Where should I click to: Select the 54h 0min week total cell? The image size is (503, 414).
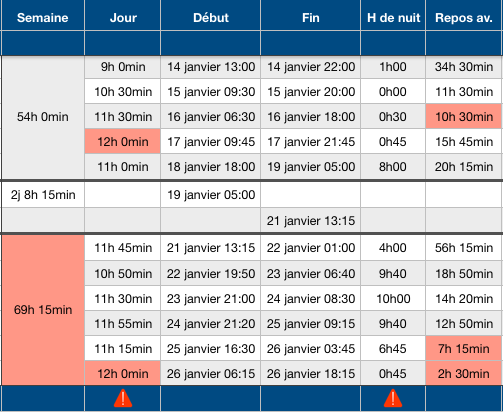point(43,117)
